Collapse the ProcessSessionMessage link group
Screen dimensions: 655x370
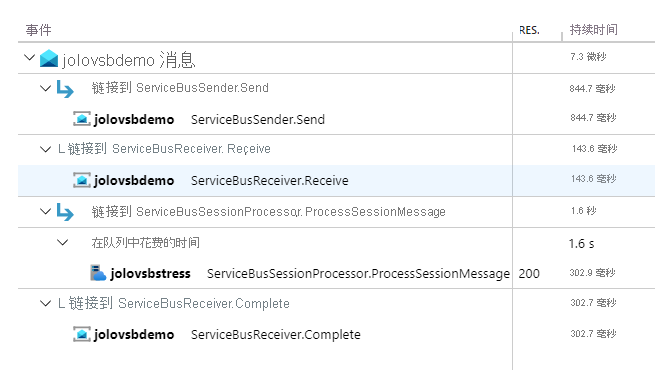45,211
